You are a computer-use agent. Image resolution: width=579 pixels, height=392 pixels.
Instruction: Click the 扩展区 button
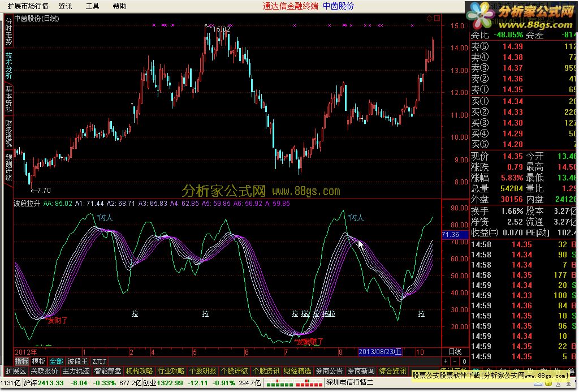(16, 371)
